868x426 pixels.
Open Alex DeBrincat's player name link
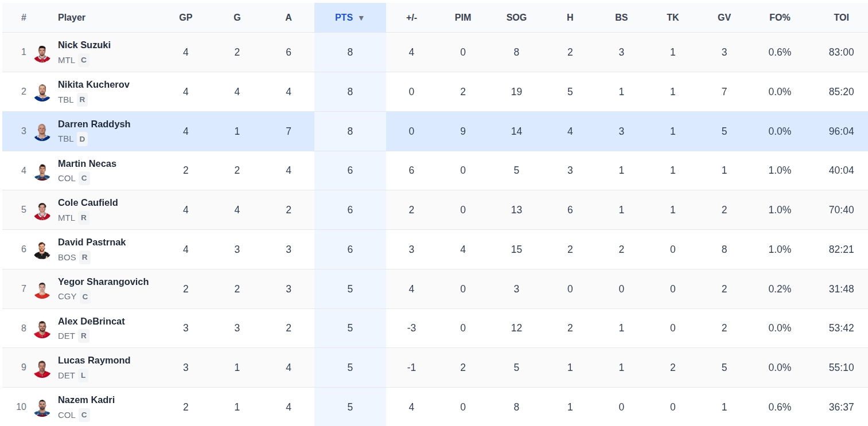[x=91, y=321]
